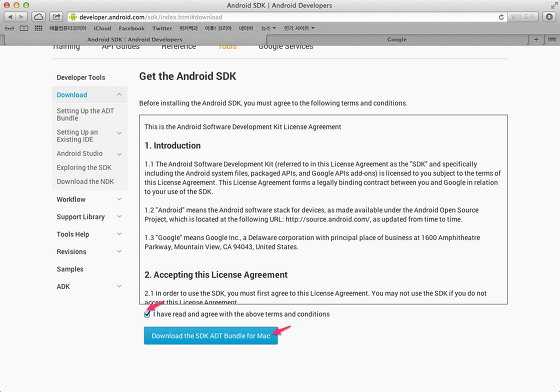
Task: Click '2. Accepting this License Agreement' heading
Action: click(216, 275)
